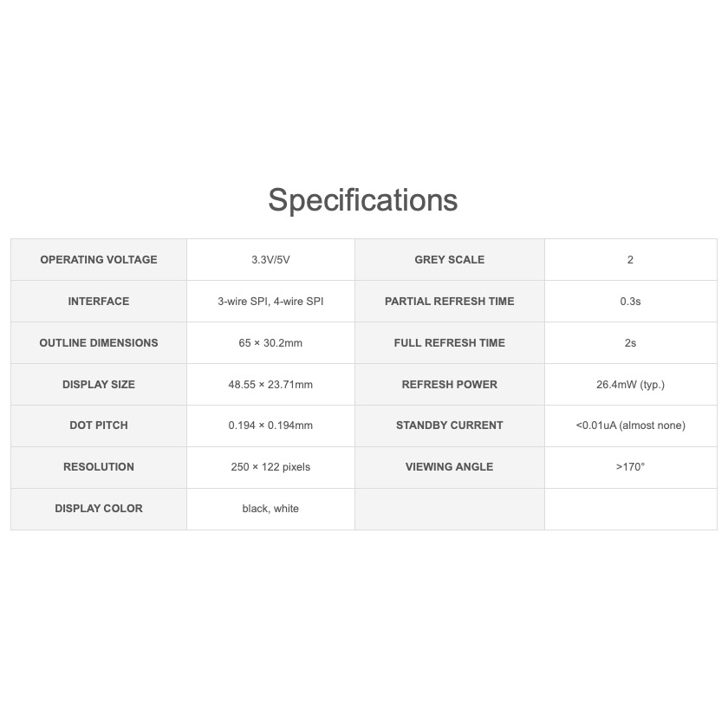The height and width of the screenshot is (728, 728).
Task: Click the 48.55 × 23.71mm value
Action: coord(270,385)
